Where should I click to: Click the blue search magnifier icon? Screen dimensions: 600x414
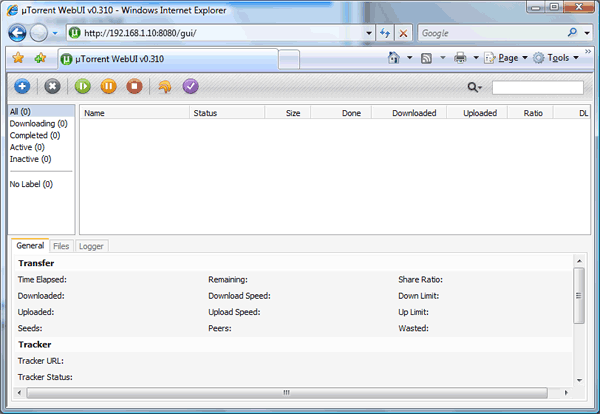[x=572, y=33]
